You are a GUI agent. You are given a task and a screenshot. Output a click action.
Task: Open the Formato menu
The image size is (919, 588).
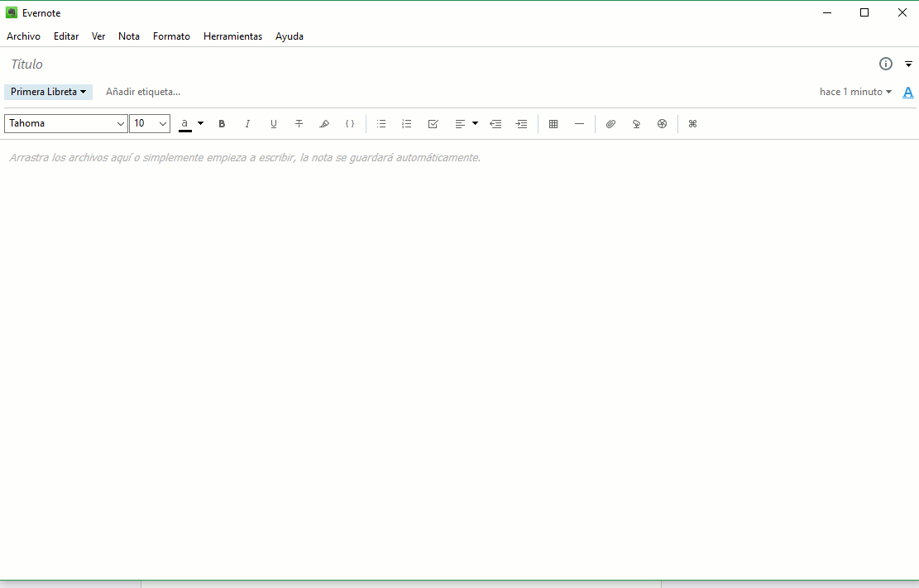[x=171, y=36]
